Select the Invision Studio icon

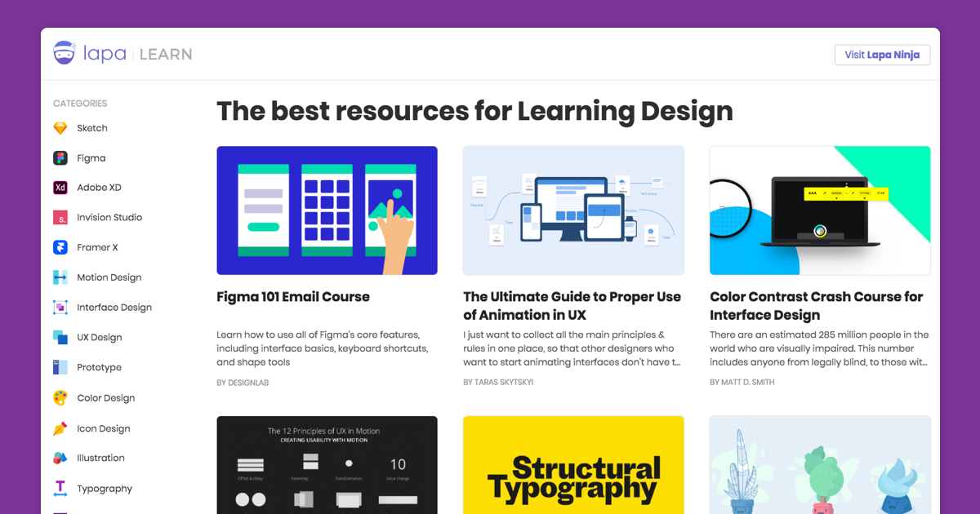point(60,218)
